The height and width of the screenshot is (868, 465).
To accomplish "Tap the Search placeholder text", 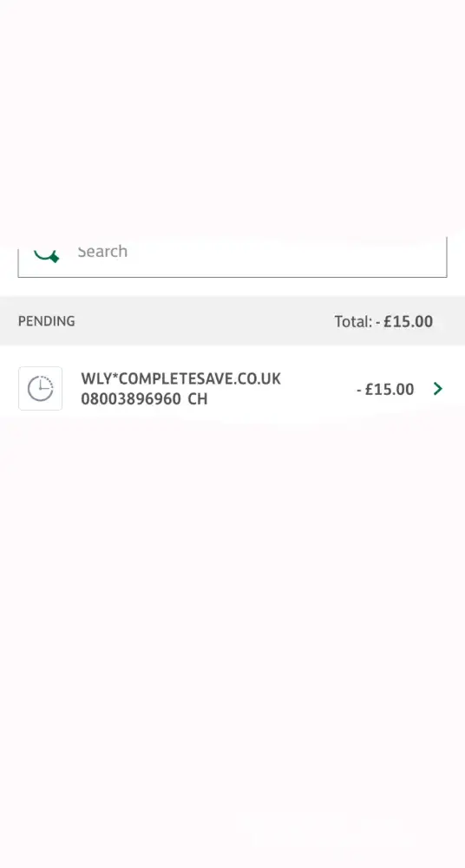I will click(x=102, y=252).
